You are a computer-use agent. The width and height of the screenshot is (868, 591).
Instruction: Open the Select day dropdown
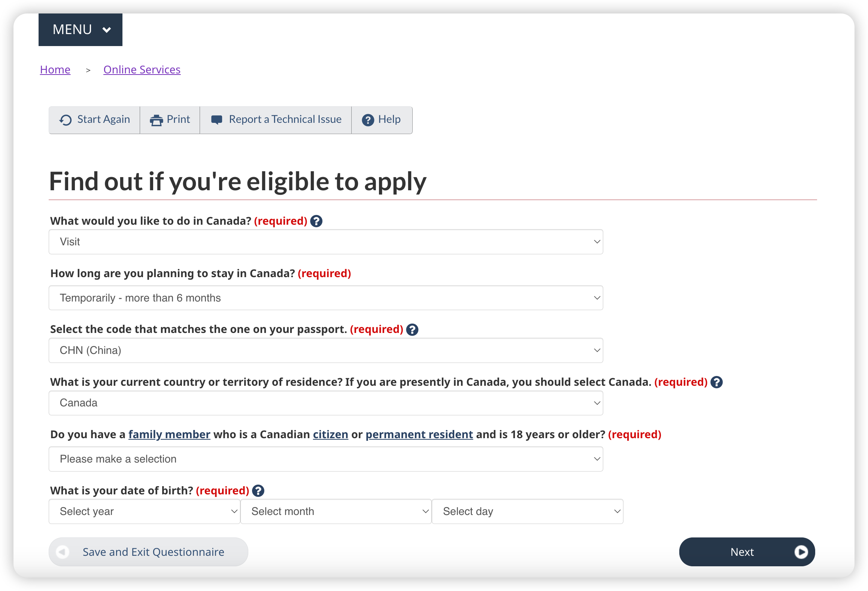(528, 512)
